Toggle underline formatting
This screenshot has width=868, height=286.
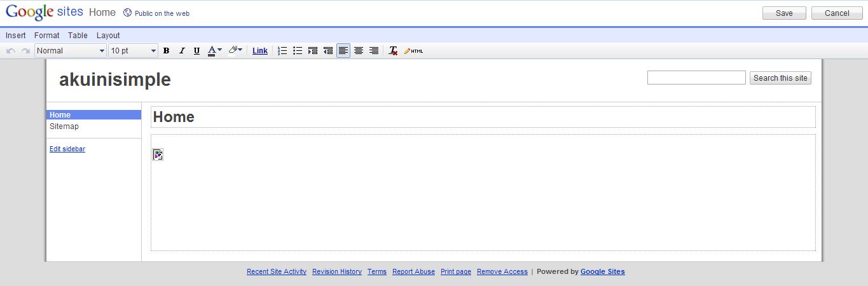click(196, 51)
